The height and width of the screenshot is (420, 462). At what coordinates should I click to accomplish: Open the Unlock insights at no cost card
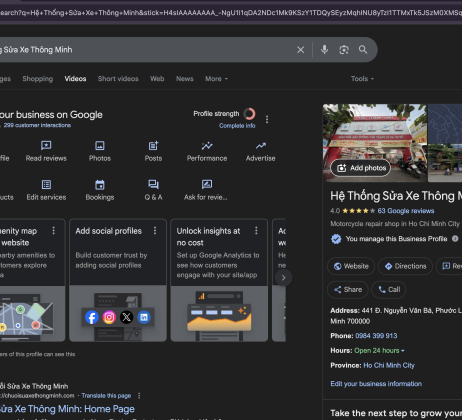point(219,280)
